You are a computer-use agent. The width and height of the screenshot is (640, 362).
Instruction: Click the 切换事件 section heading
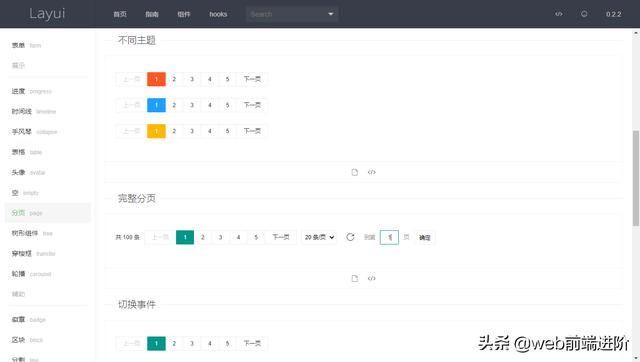pyautogui.click(x=137, y=304)
